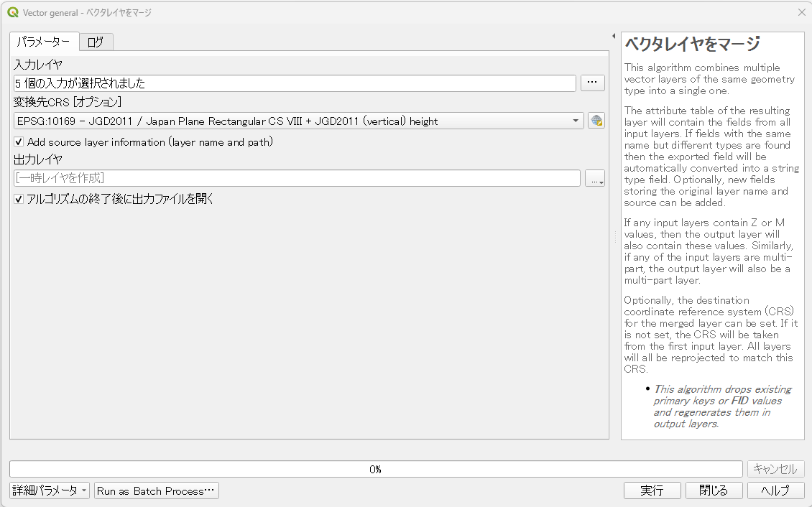
Task: Click the 閉じる close button
Action: (714, 490)
